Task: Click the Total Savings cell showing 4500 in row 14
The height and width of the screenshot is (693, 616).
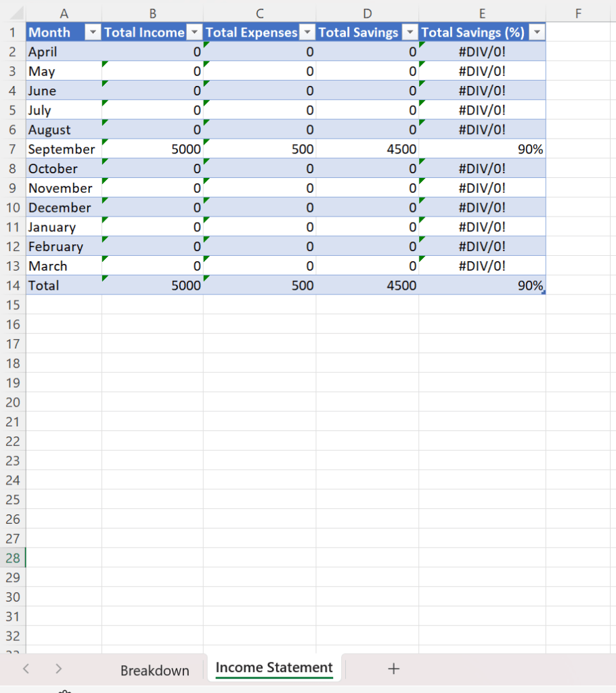Action: [x=367, y=286]
